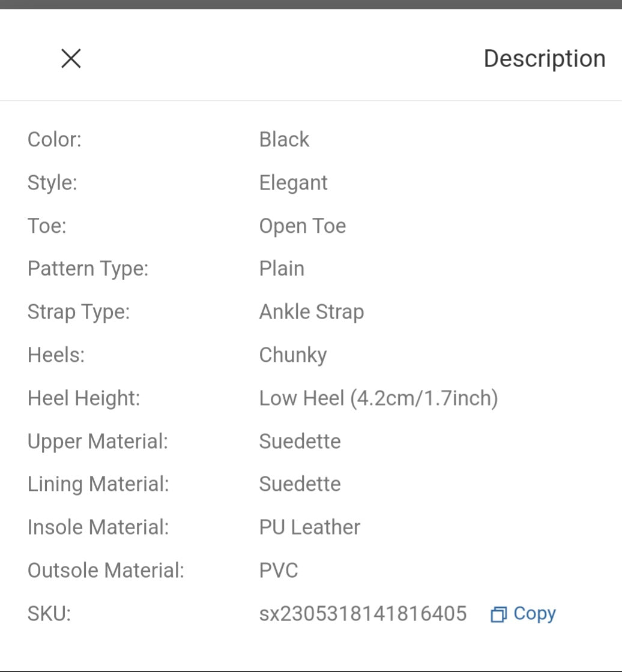622x672 pixels.
Task: Click the Heel Height label
Action: point(84,398)
